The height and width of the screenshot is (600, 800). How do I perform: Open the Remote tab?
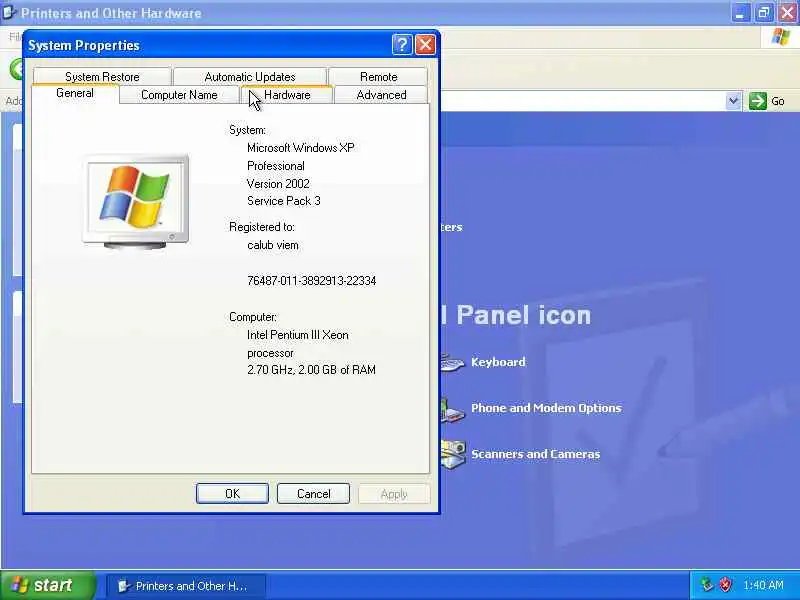[x=378, y=77]
